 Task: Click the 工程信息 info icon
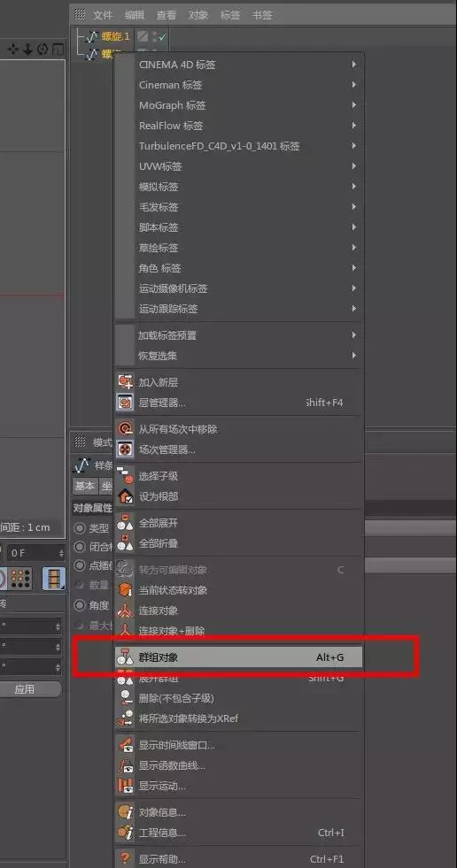[126, 833]
